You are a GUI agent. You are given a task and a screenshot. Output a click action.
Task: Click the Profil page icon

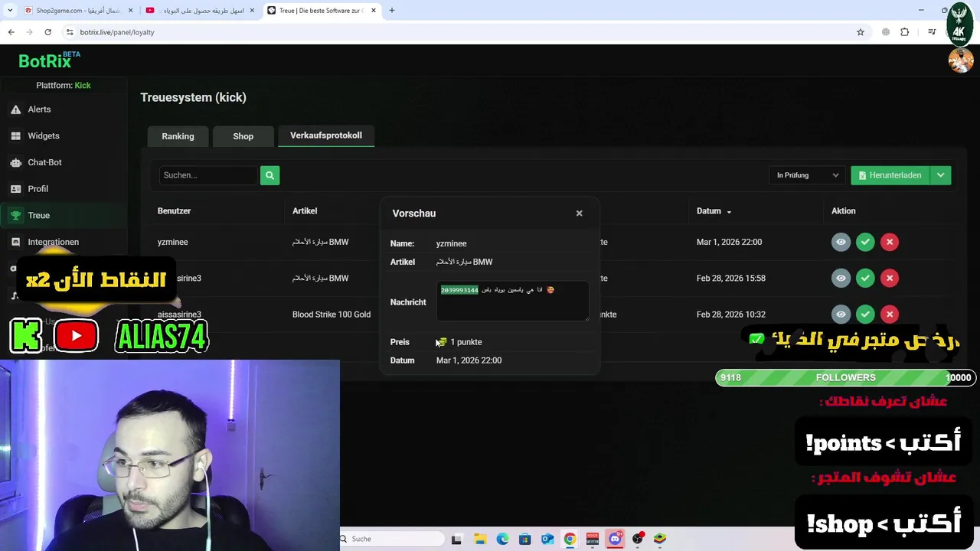tap(15, 189)
